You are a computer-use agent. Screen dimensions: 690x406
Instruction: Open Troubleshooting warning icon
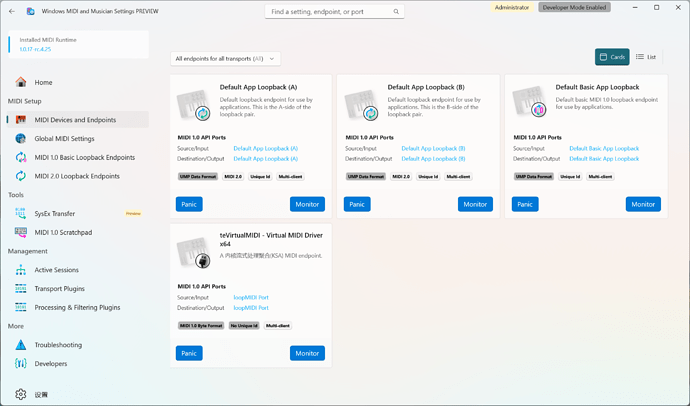click(21, 345)
